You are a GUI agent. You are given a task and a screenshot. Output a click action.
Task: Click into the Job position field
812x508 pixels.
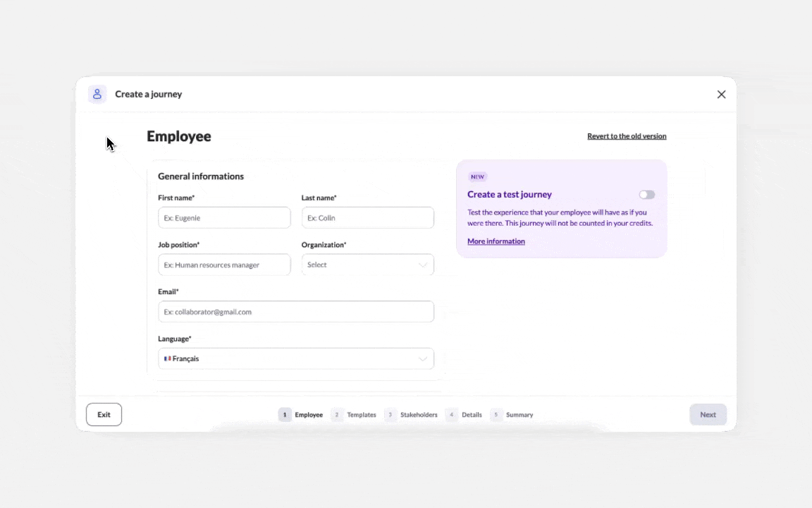[224, 265]
